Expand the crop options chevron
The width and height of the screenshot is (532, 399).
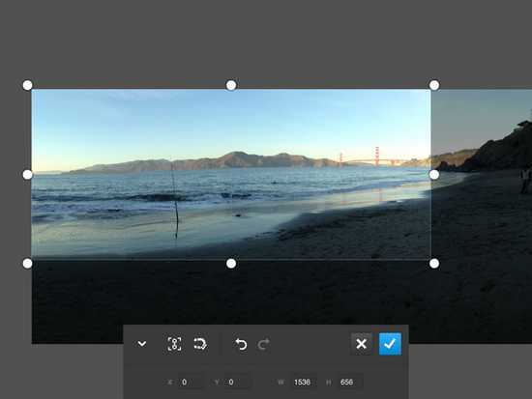pos(142,344)
